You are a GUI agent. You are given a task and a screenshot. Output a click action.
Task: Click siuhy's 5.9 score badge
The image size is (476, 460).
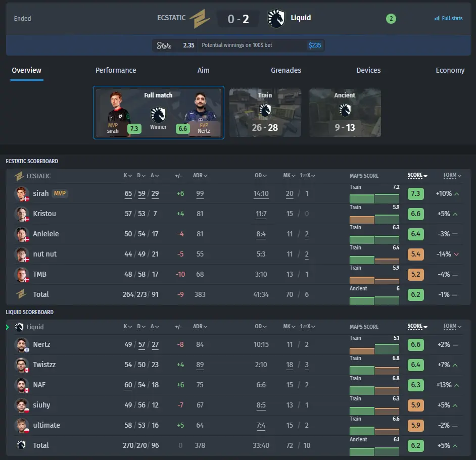[415, 405]
